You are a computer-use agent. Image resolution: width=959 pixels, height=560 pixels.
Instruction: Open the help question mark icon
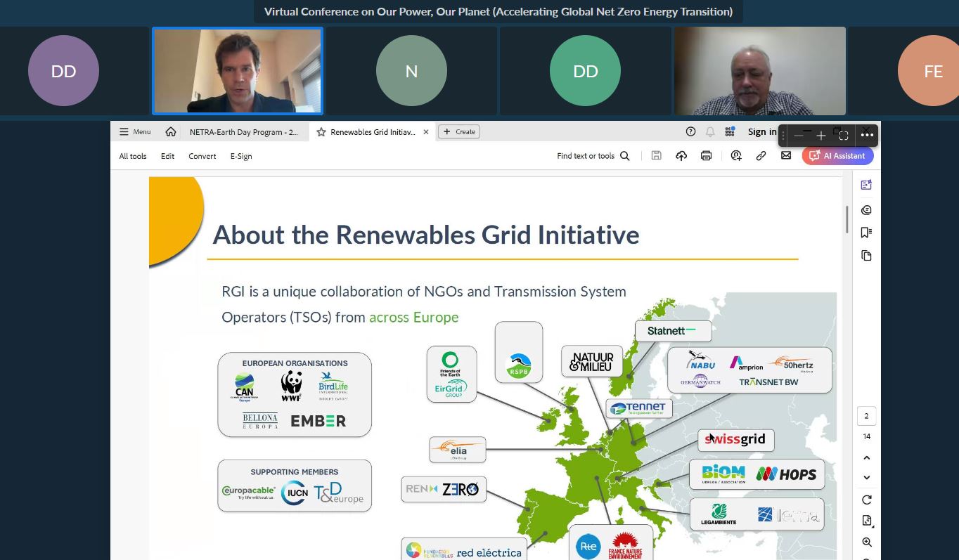tap(690, 132)
